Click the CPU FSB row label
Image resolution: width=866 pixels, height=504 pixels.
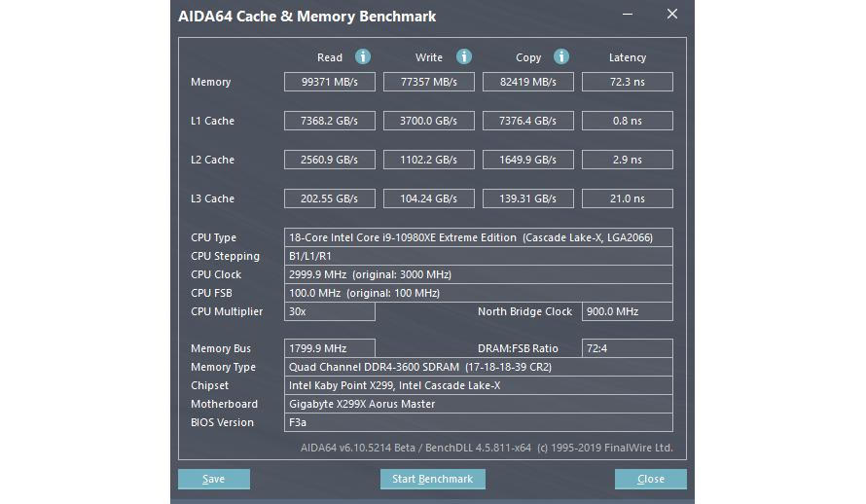tap(211, 293)
